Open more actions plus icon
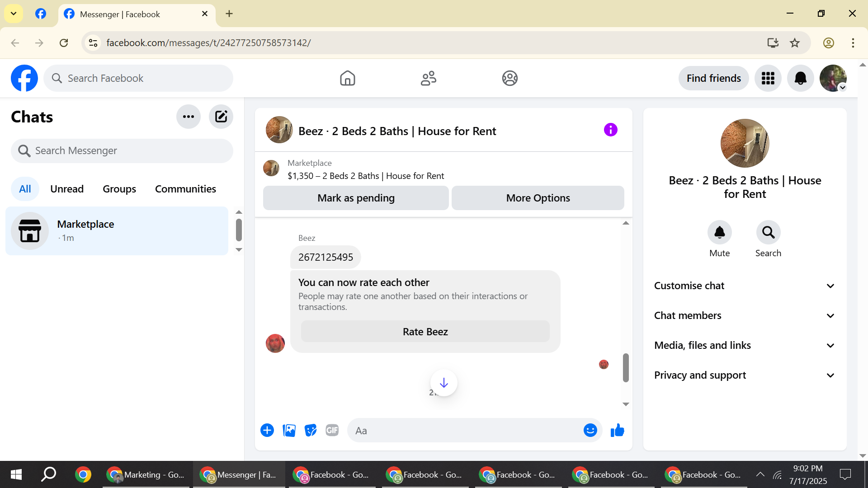 [267, 430]
